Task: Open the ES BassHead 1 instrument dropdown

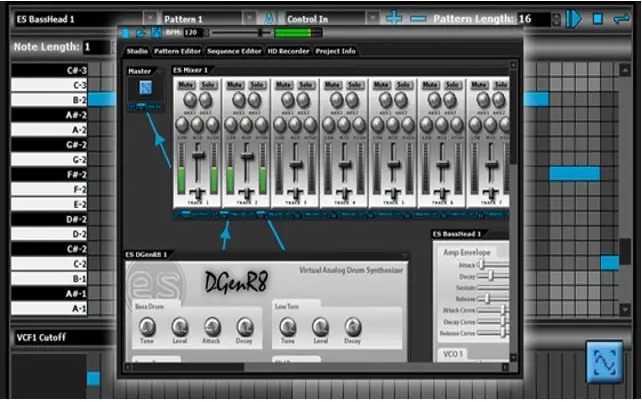Action: (x=150, y=18)
